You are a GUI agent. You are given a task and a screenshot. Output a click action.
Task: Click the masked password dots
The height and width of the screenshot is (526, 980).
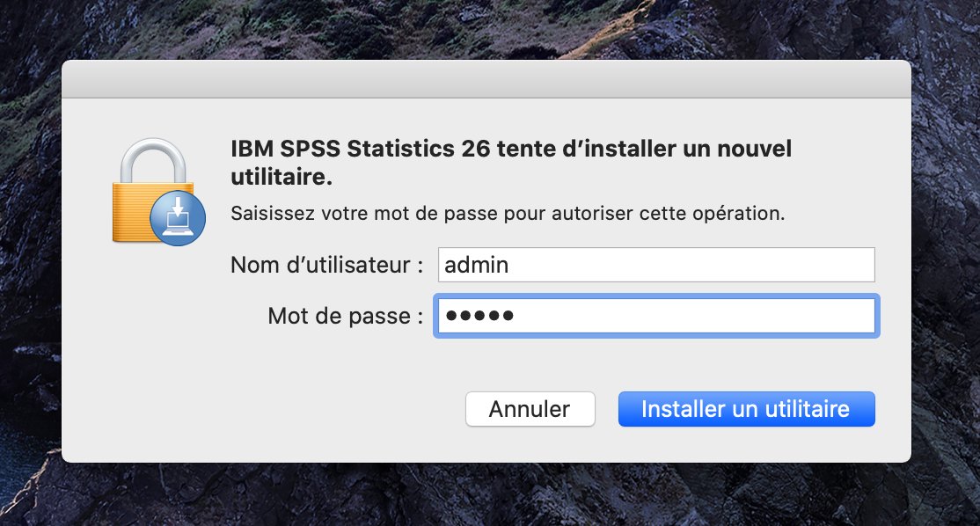(x=479, y=317)
